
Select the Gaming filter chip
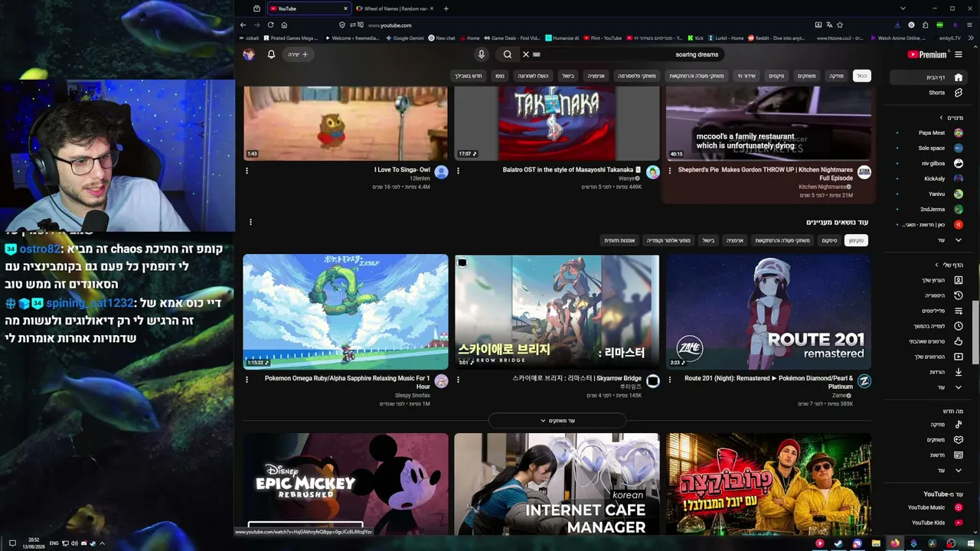click(807, 76)
